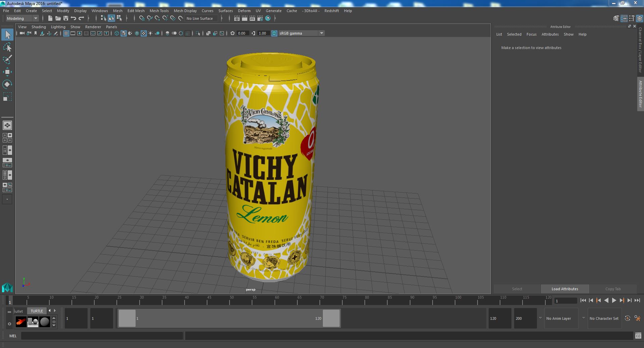Choose the Paint Selection tool
Screen dimensions: 644x348
[7, 60]
